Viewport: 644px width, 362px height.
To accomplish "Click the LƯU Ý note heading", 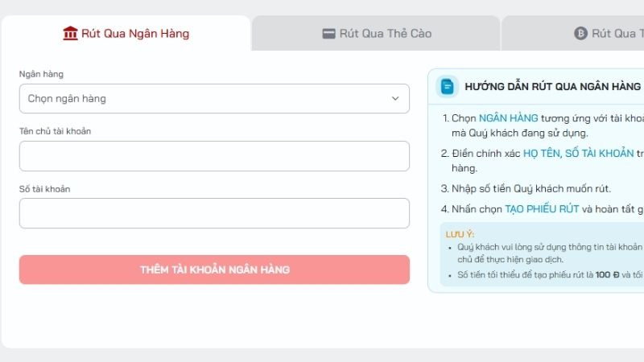I will point(460,234).
